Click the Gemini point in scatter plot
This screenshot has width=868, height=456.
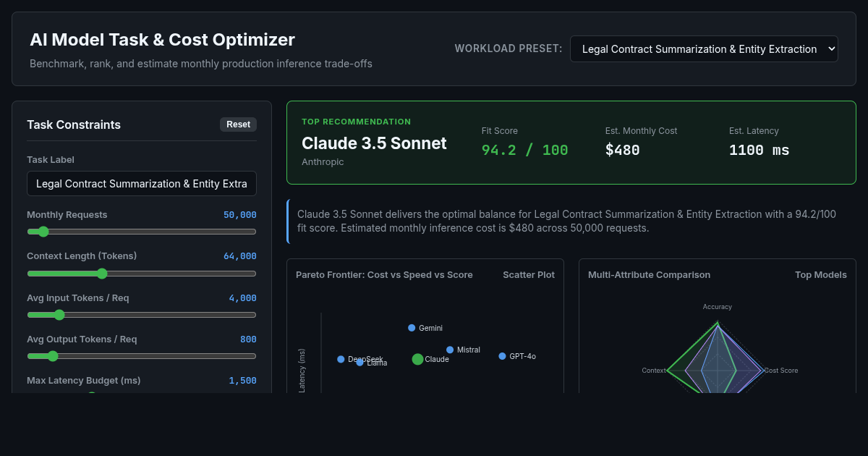[412, 328]
